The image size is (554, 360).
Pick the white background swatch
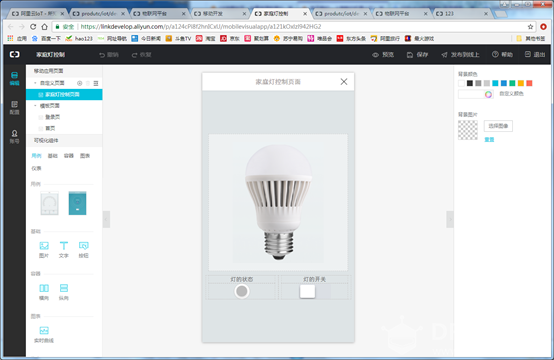pos(461,83)
